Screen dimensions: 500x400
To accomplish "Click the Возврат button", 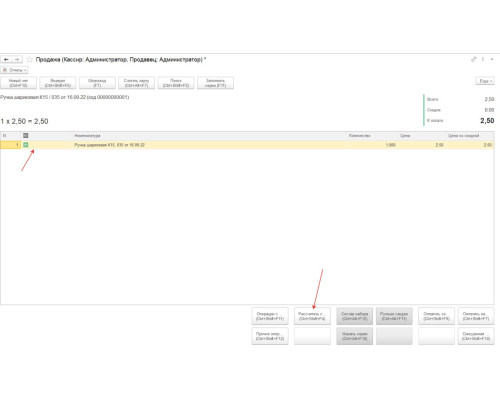I will click(58, 83).
